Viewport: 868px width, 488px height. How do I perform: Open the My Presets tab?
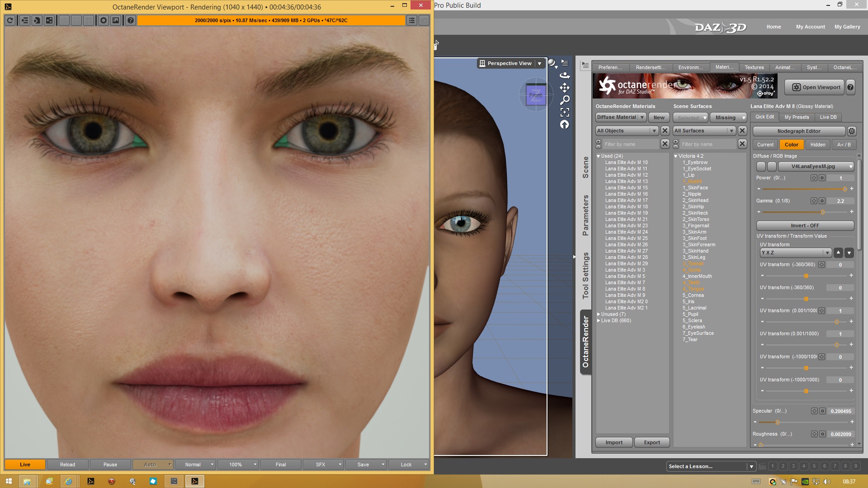797,117
